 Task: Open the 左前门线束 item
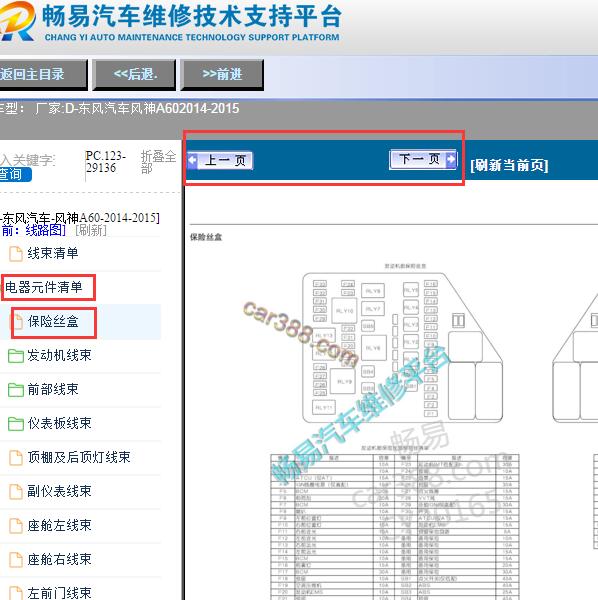click(59, 593)
